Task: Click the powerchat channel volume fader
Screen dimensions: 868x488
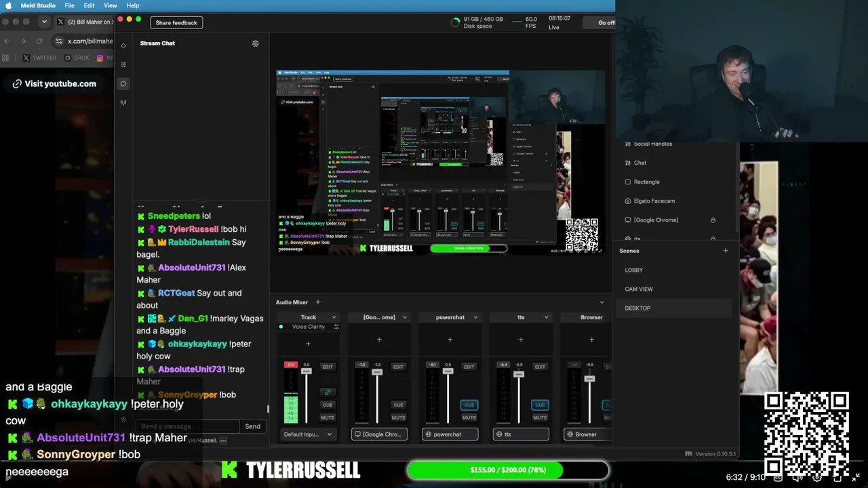Action: (448, 371)
